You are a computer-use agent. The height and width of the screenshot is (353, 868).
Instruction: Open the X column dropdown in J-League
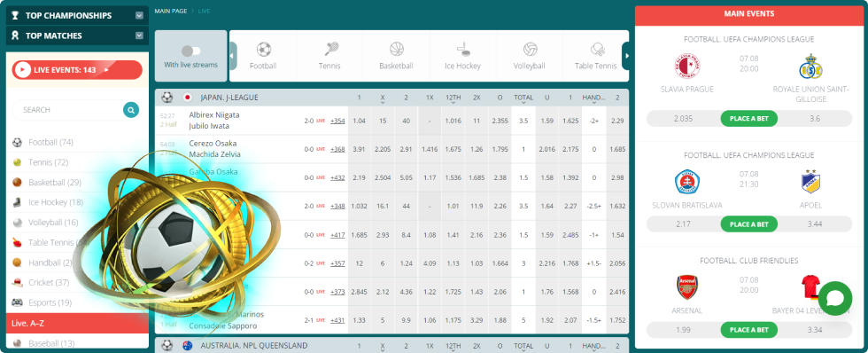click(x=383, y=98)
